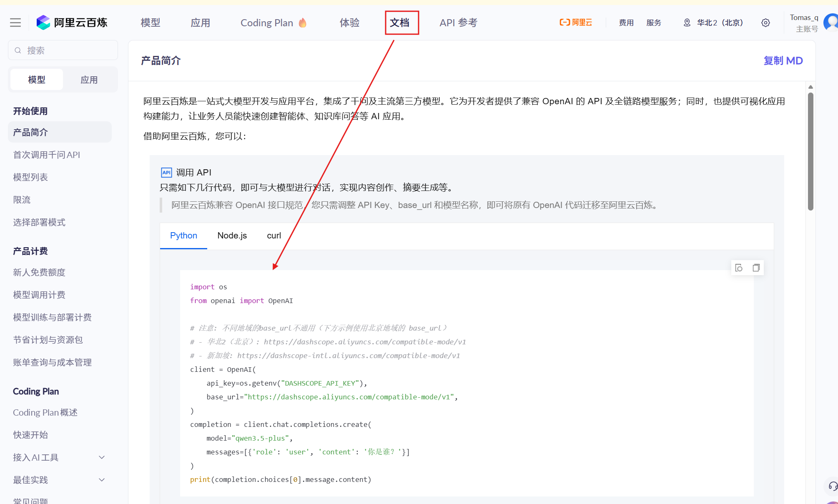
Task: Click the 阿里云百炼 logo
Action: [x=72, y=23]
